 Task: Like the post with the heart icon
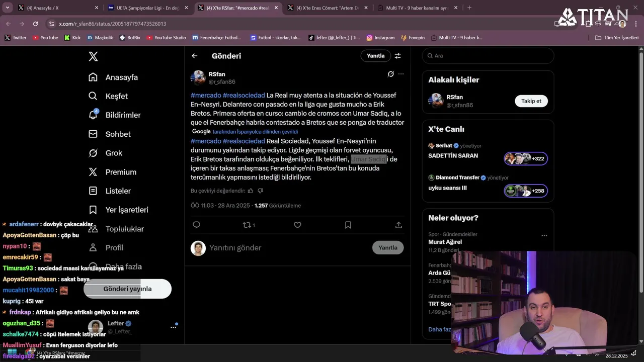pos(297,225)
